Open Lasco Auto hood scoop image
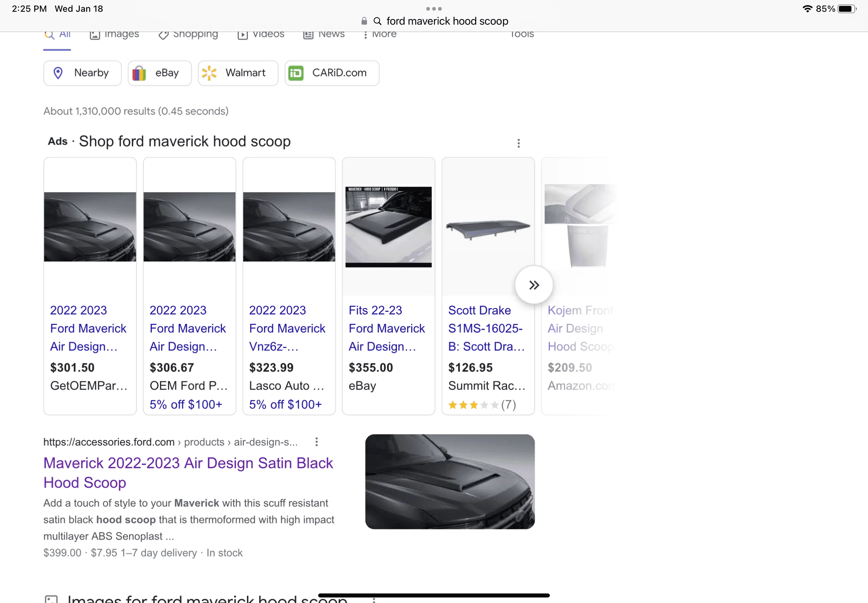This screenshot has width=868, height=603. (x=289, y=227)
